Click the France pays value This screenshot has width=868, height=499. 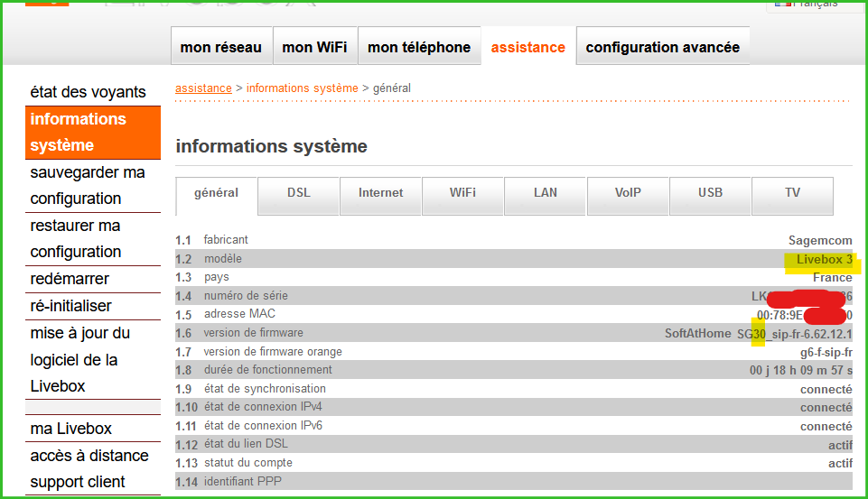pyautogui.click(x=833, y=278)
